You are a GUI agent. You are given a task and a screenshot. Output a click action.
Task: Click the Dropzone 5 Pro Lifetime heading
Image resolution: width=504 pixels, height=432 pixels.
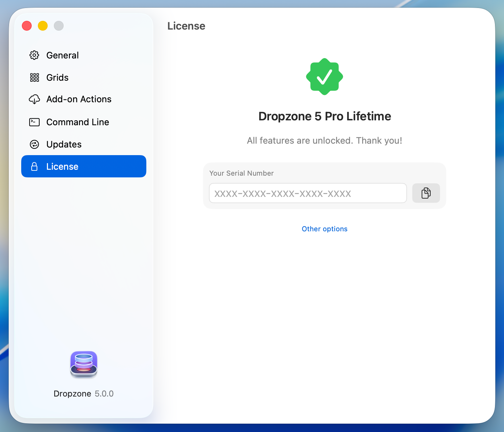(325, 116)
